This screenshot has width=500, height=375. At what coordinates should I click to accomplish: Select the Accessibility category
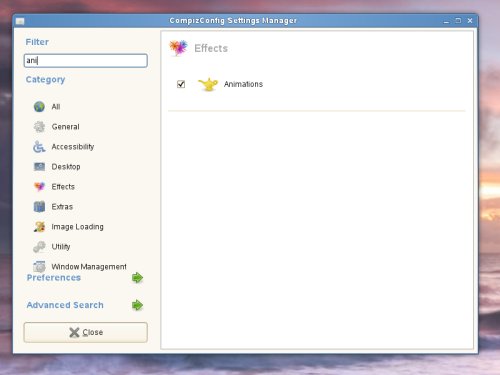73,147
